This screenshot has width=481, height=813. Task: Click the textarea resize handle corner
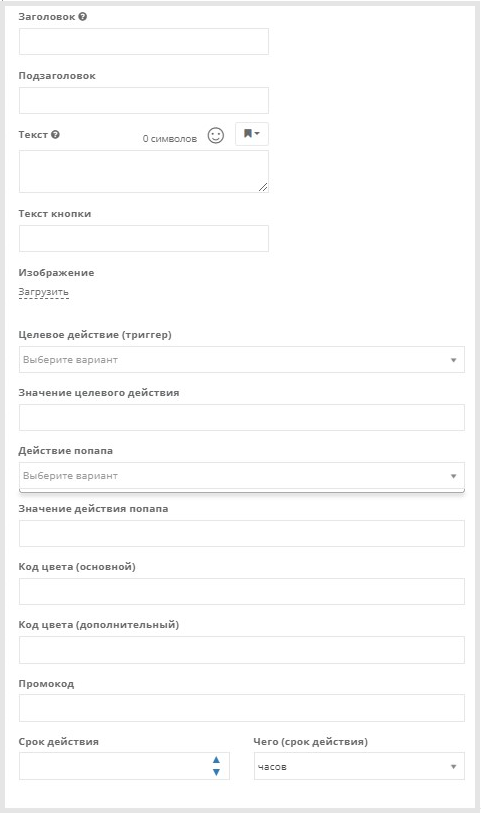coord(263,187)
